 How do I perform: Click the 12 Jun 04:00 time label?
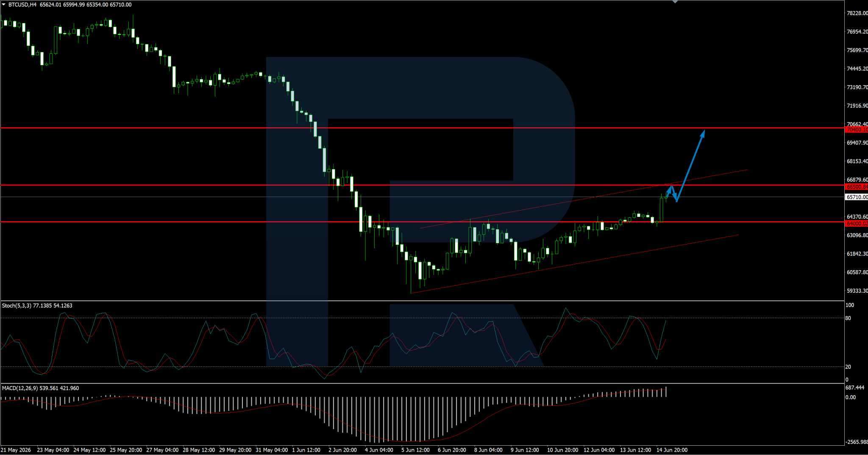[x=599, y=450]
